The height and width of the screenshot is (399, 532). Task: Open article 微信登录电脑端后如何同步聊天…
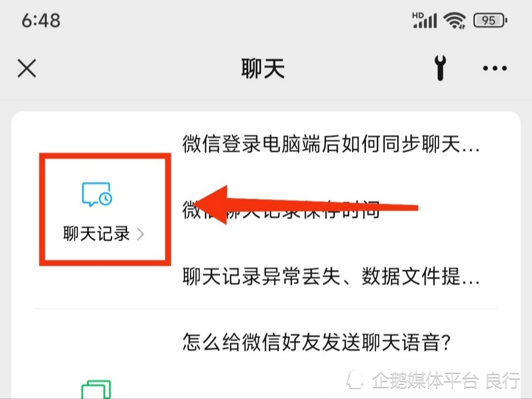pos(331,144)
